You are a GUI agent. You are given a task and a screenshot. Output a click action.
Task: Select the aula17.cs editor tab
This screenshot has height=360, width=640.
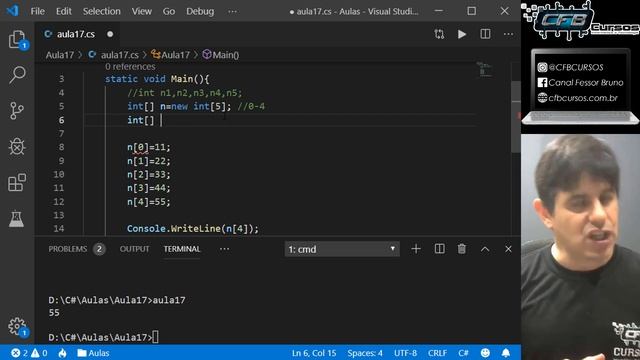pyautogui.click(x=76, y=34)
